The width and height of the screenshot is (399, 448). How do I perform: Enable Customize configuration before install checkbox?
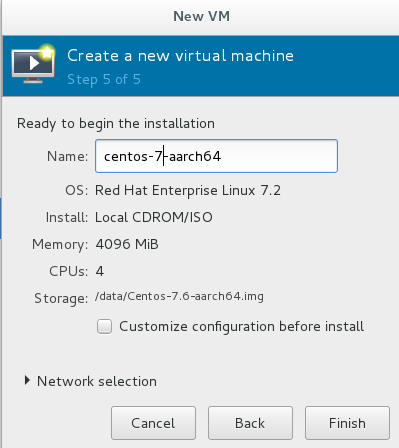point(104,326)
